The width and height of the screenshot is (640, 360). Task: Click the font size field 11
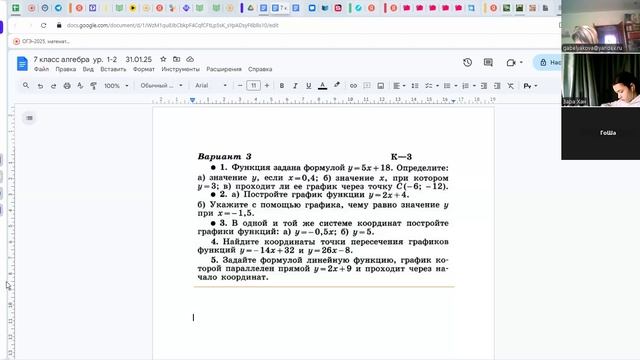click(253, 85)
